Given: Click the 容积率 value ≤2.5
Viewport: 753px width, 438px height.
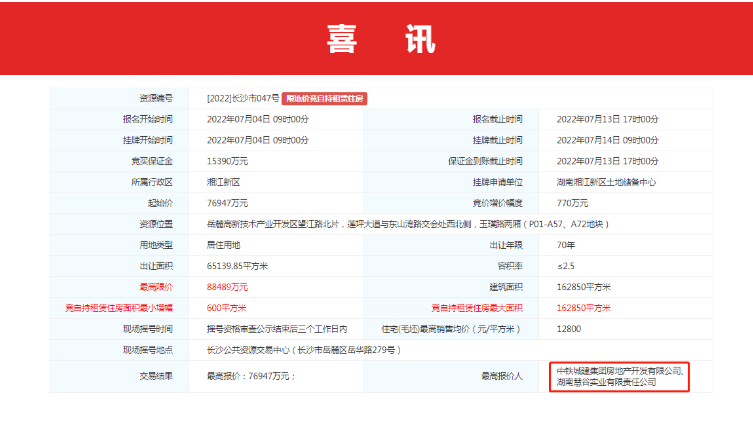Looking at the screenshot, I should 566,266.
